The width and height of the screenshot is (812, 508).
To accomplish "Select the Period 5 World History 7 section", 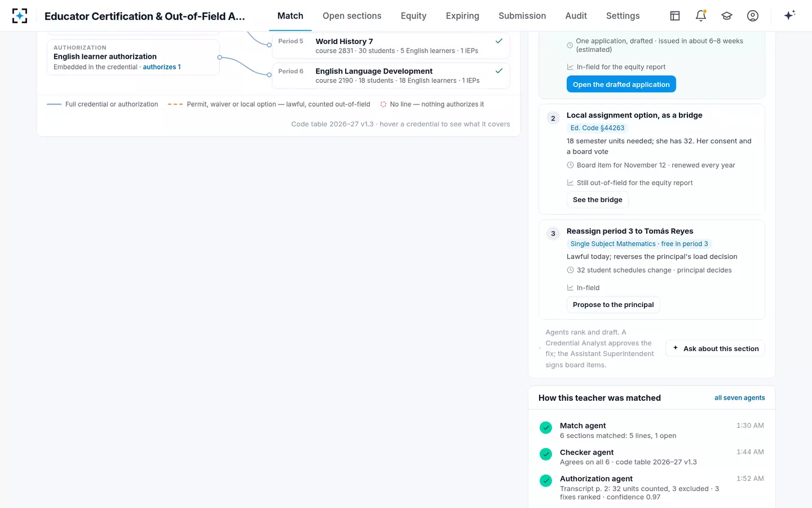I will coord(391,46).
